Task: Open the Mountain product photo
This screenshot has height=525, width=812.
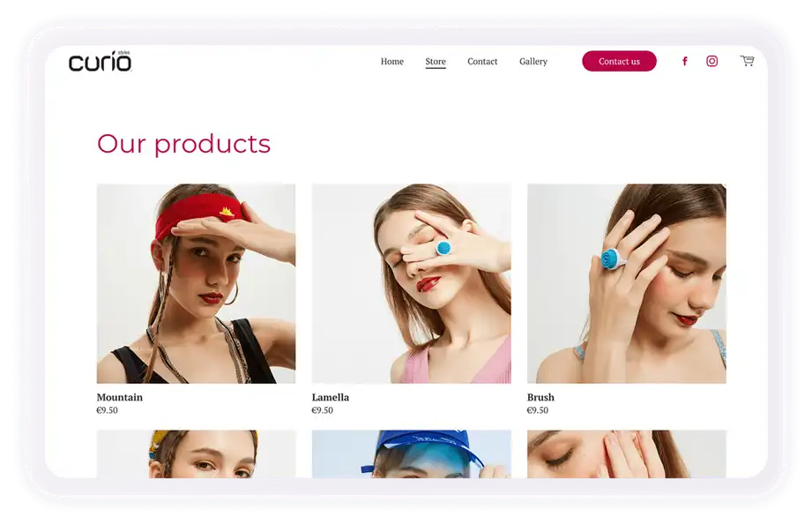Action: pos(197,283)
